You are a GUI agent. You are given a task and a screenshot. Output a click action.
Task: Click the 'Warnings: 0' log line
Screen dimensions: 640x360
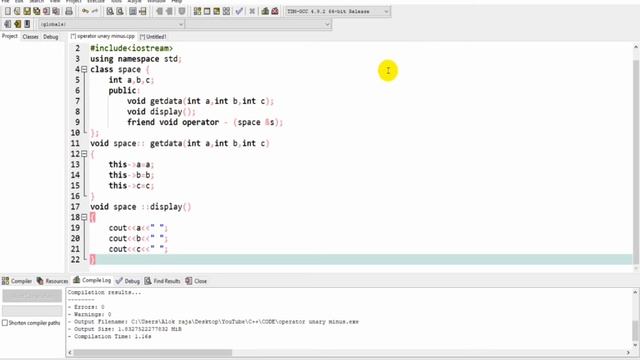pyautogui.click(x=90, y=314)
